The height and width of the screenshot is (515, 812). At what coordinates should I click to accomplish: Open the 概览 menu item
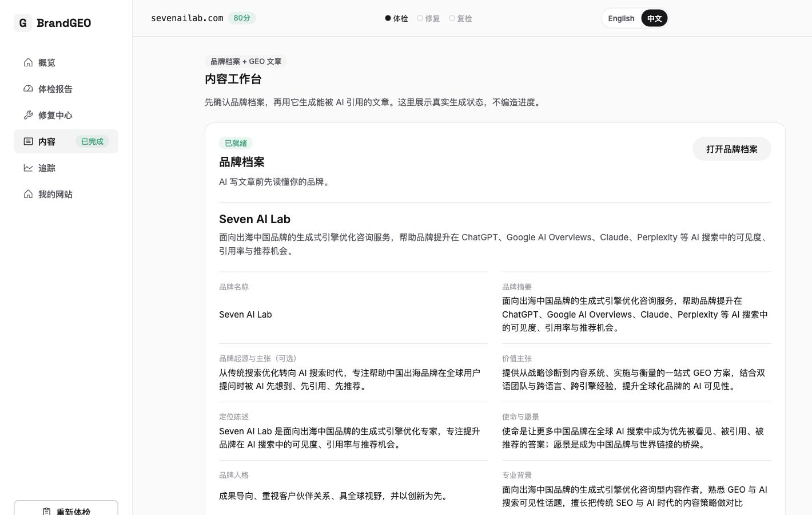pos(66,62)
